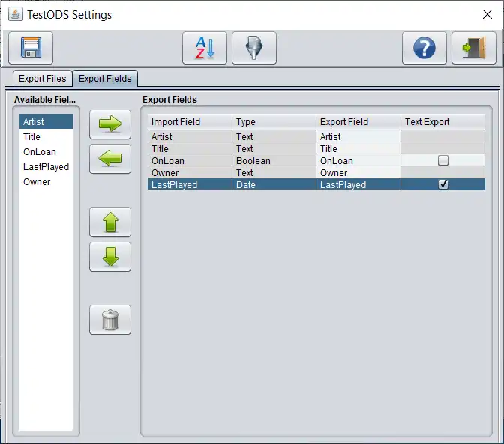Image resolution: width=504 pixels, height=444 pixels.
Task: Edit the OnLoan export field cell
Action: tap(358, 160)
